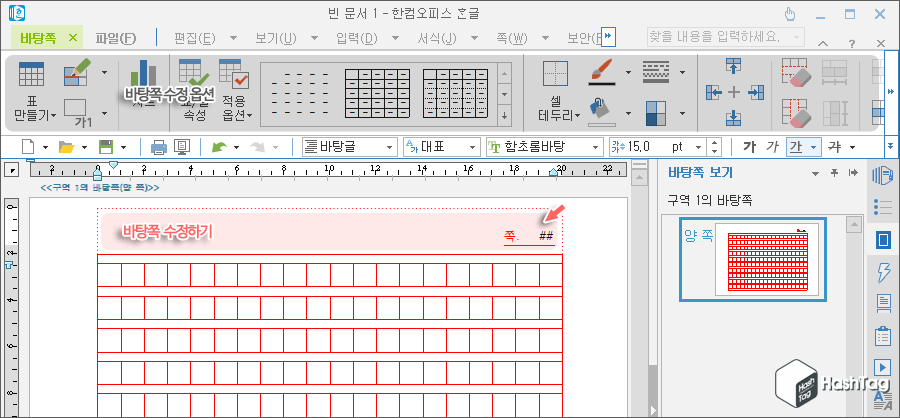This screenshot has height=418, width=900.
Task: Open the clipboard sidebar icon
Action: 882,335
